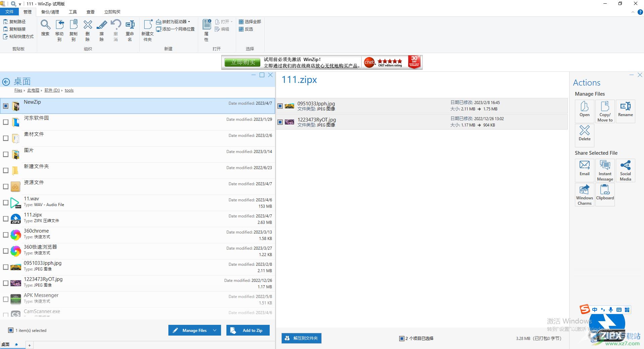
Task: Add a new tab with the plus button
Action: (30, 345)
